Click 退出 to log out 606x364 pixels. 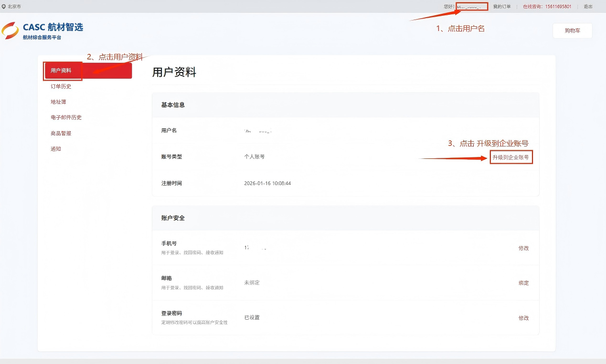(x=588, y=7)
